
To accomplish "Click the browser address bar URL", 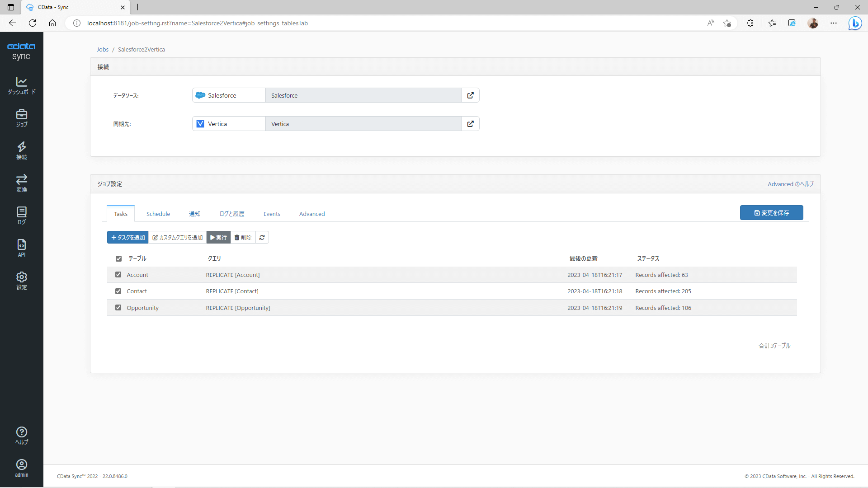I will [198, 23].
